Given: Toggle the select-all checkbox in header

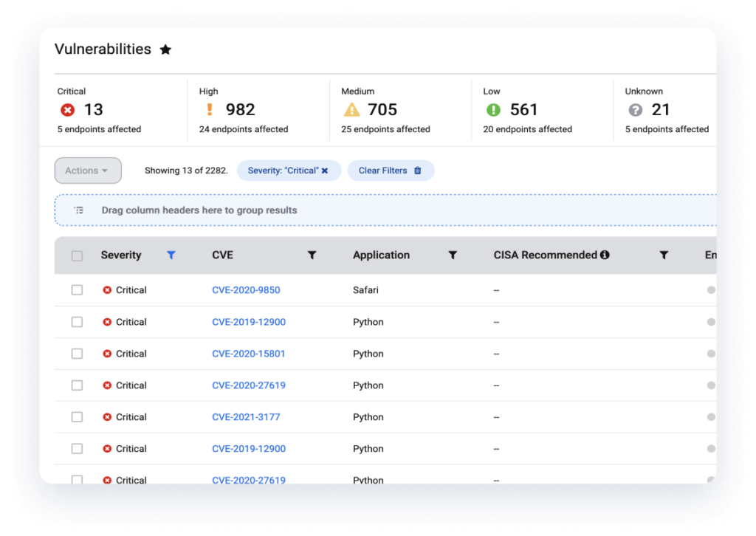Looking at the screenshot, I should point(77,256).
